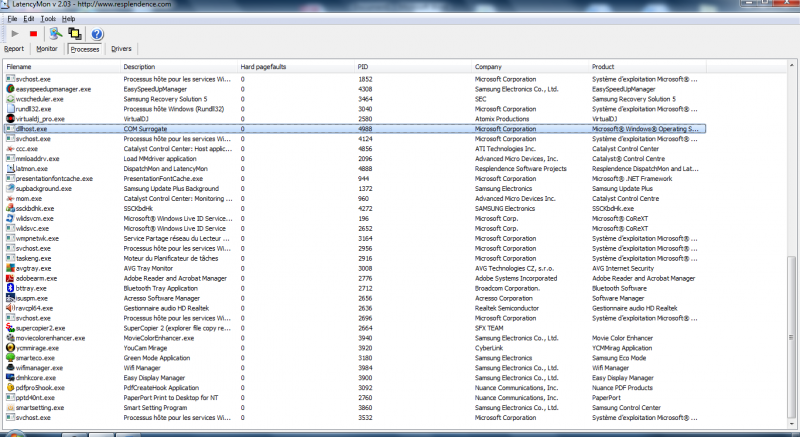The image size is (800, 437).
Task: Stop monitoring with the red stop button
Action: (34, 34)
